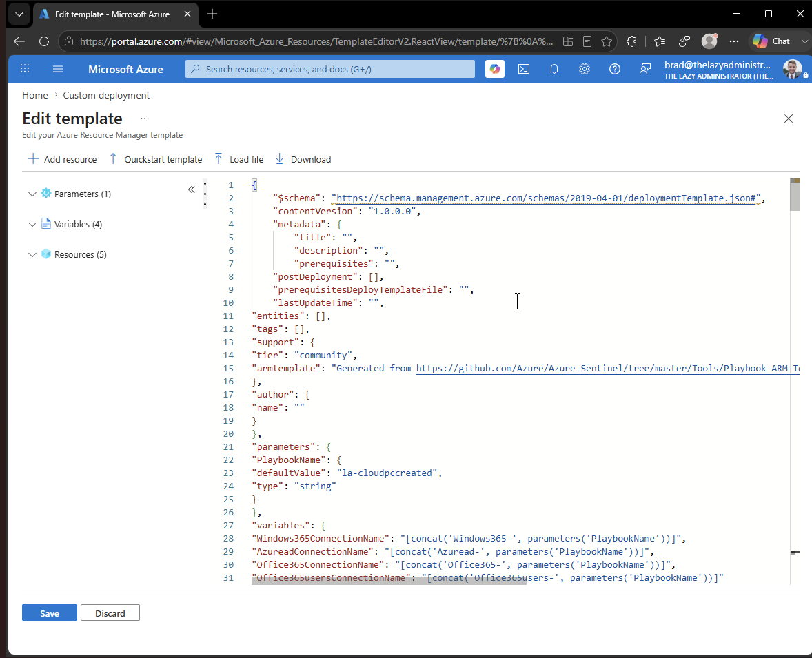812x658 pixels.
Task: Open the notifications bell
Action: tap(554, 69)
